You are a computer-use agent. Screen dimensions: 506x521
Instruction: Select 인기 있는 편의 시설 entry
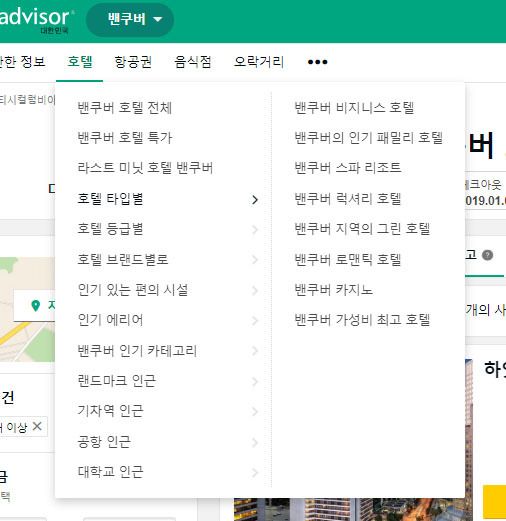[133, 290]
